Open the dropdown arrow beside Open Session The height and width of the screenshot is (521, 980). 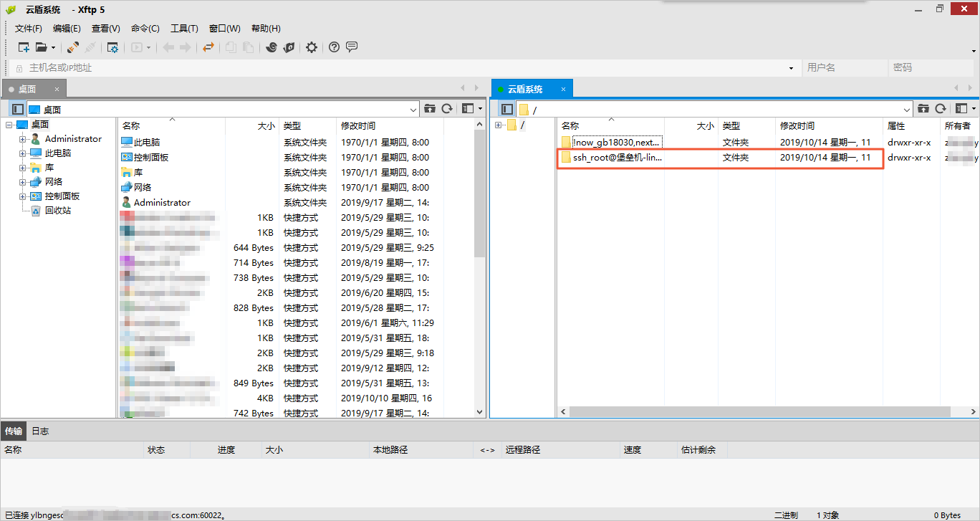coord(53,48)
